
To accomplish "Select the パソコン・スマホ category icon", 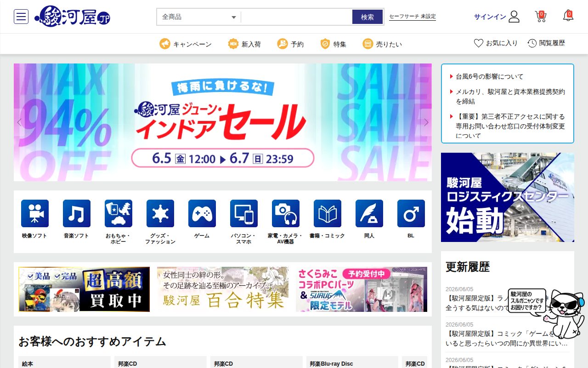I will [244, 213].
